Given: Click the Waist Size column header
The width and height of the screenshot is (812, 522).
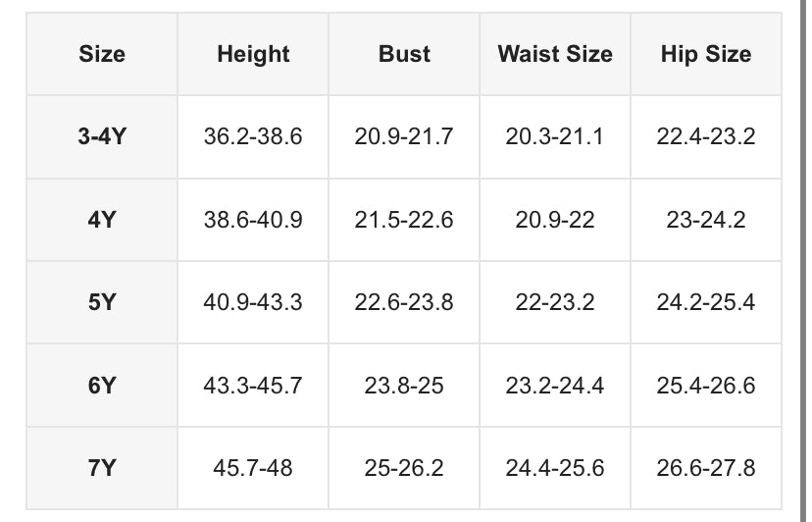Looking at the screenshot, I should pos(555,54).
